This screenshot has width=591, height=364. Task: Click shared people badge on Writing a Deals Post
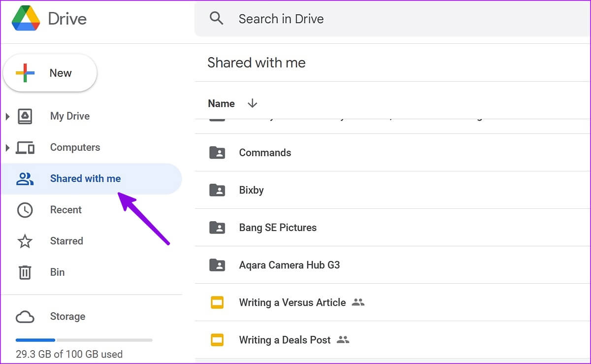(343, 340)
